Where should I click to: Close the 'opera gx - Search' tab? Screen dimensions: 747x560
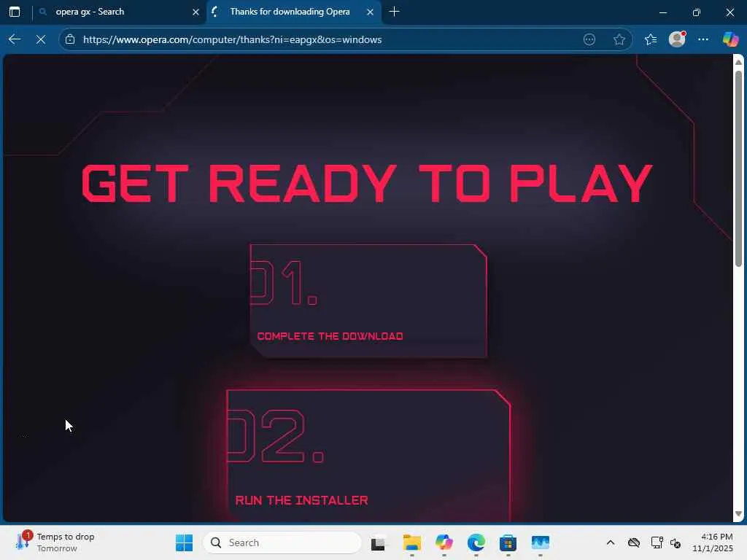196,12
